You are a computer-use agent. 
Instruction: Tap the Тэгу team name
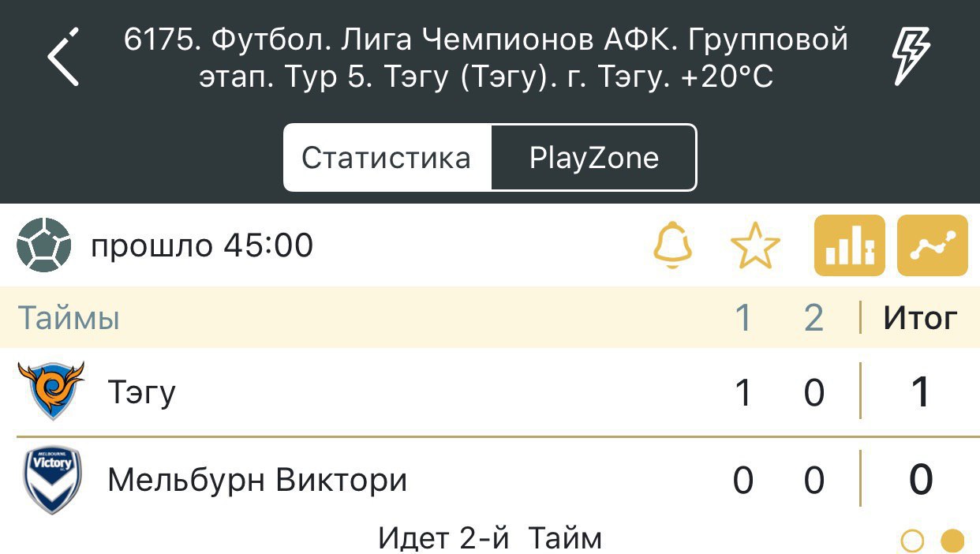coord(142,392)
